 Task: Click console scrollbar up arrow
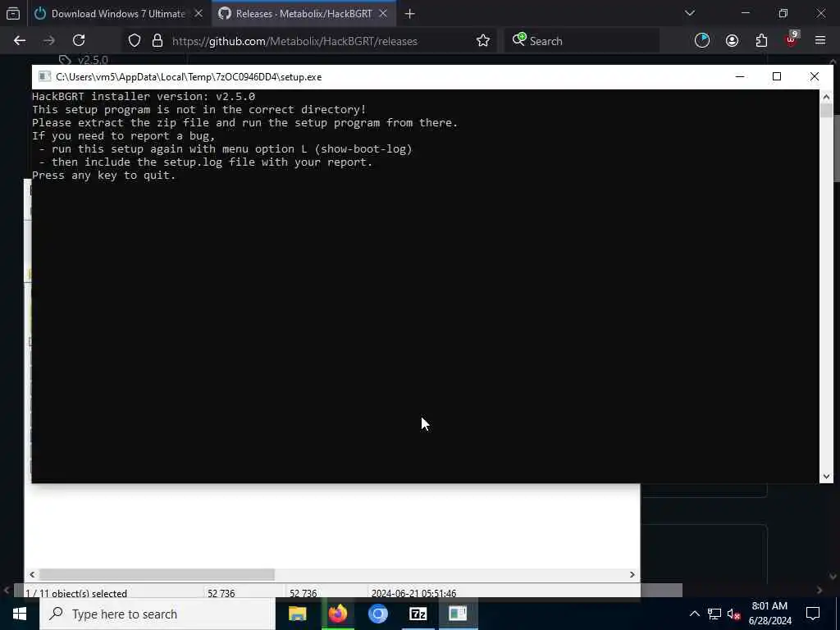[x=826, y=97]
